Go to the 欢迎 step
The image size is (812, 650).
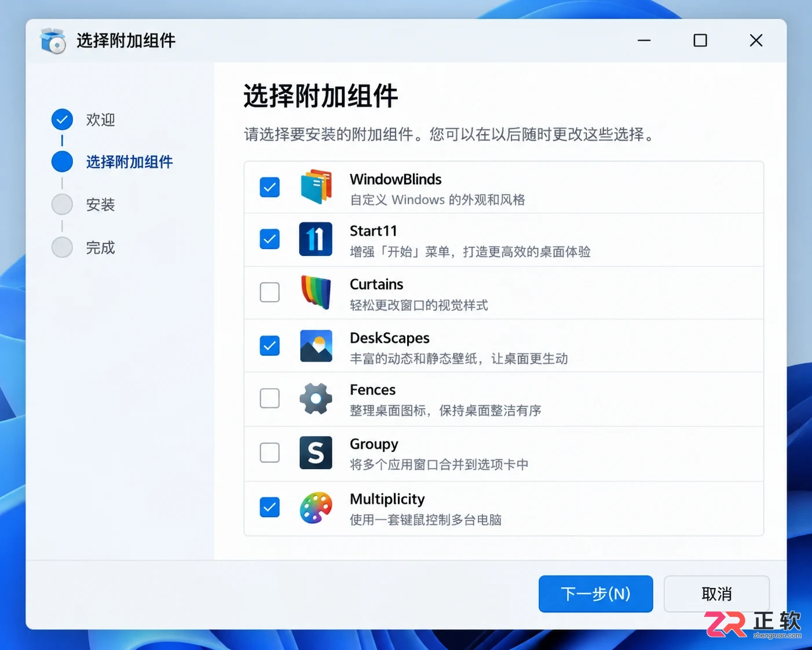pos(101,120)
